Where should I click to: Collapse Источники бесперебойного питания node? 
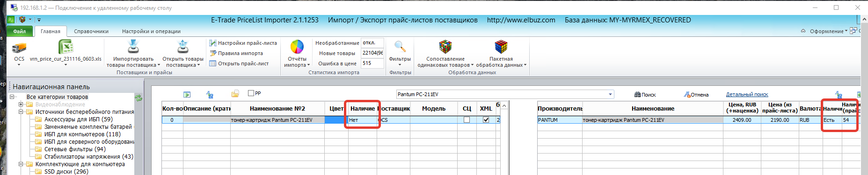[21, 112]
